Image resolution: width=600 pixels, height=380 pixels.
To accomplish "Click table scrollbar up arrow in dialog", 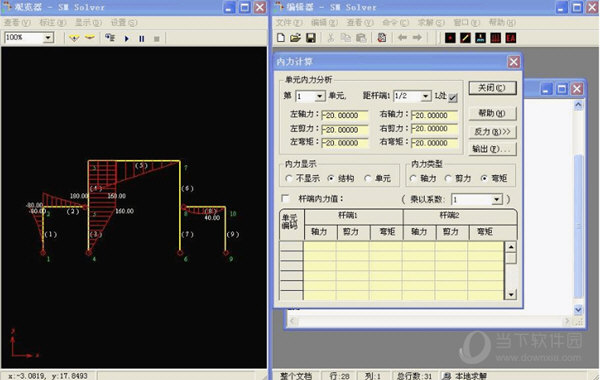I will [511, 247].
